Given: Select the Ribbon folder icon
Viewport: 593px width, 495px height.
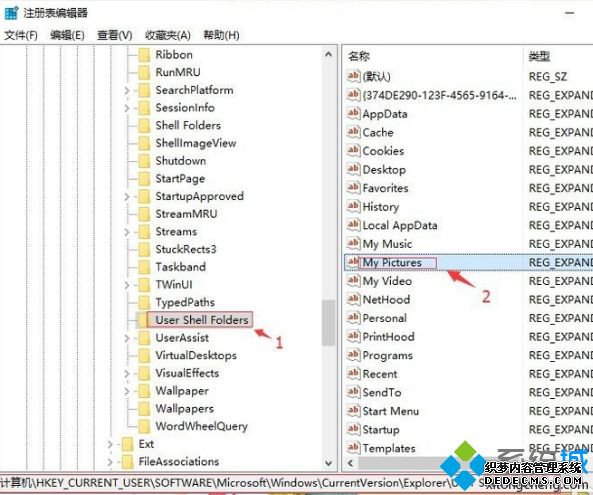Looking at the screenshot, I should point(144,55).
